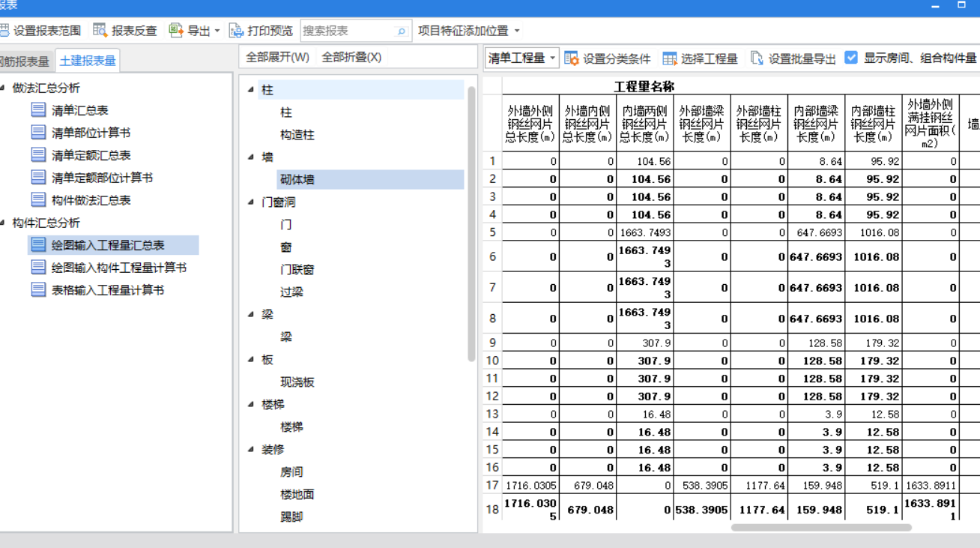Open the 导出 dropdown arrow
This screenshot has width=980, height=548.
tap(217, 31)
